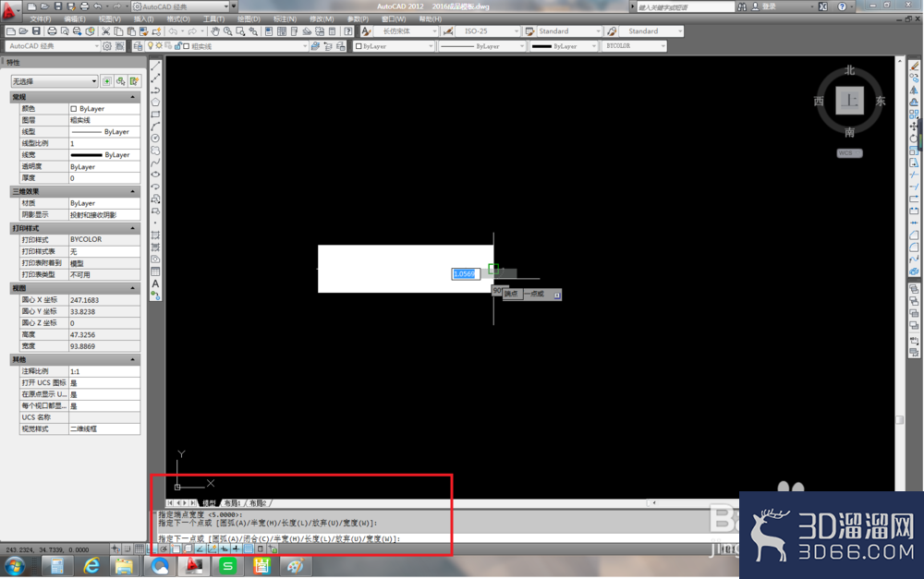Select the Rectangle tool in draw toolbar
The height and width of the screenshot is (579, 924).
tap(155, 115)
